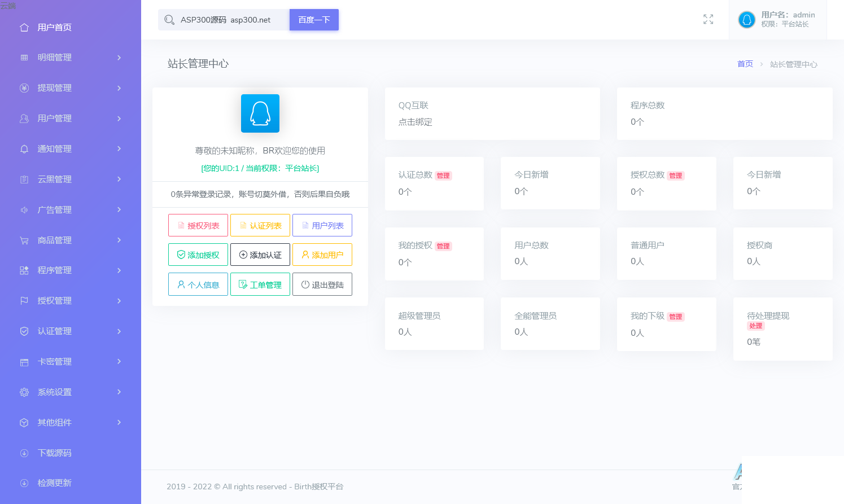Open the 用户管理 sidebar menu

tap(54, 119)
